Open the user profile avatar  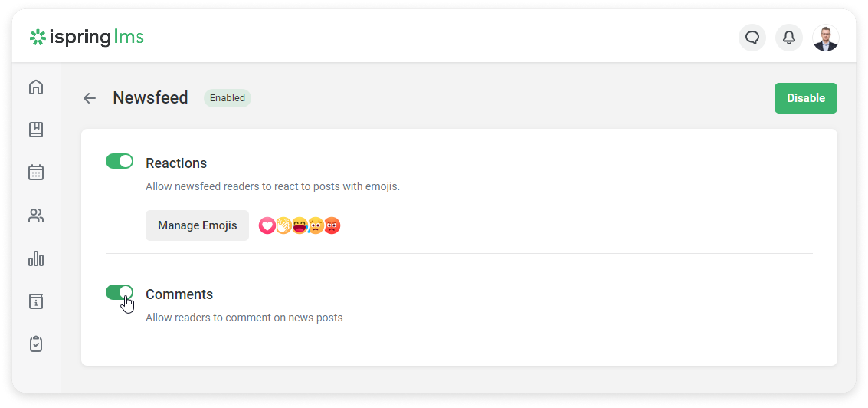pyautogui.click(x=825, y=37)
